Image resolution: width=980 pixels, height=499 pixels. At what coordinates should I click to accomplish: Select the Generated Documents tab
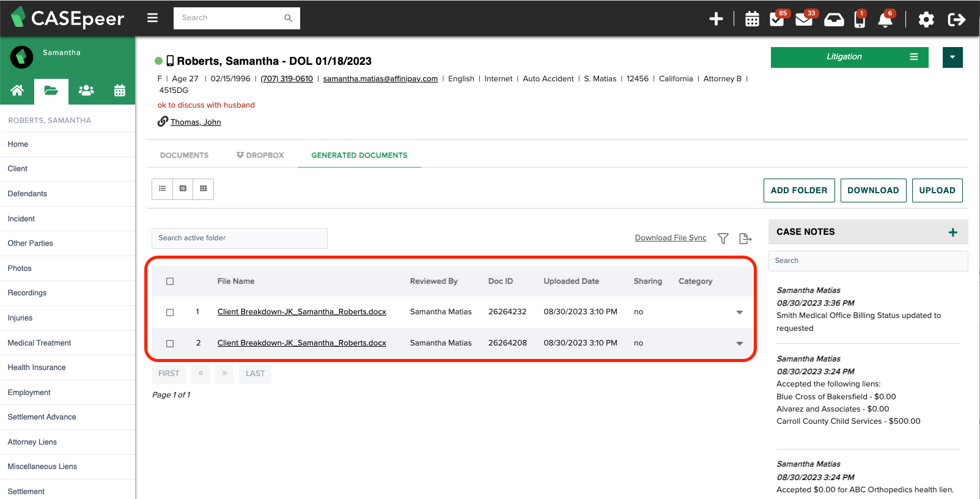(x=359, y=155)
